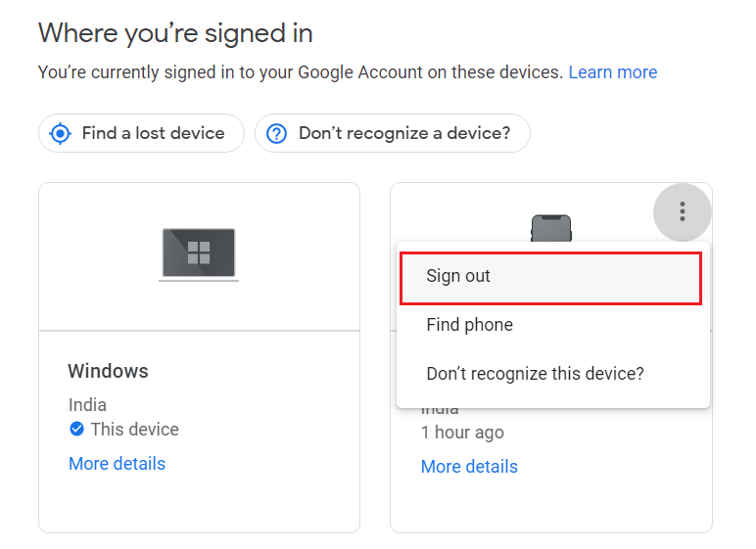Click the Don't recognize a device? button
Image resolution: width=756 pixels, height=549 pixels.
pos(393,133)
